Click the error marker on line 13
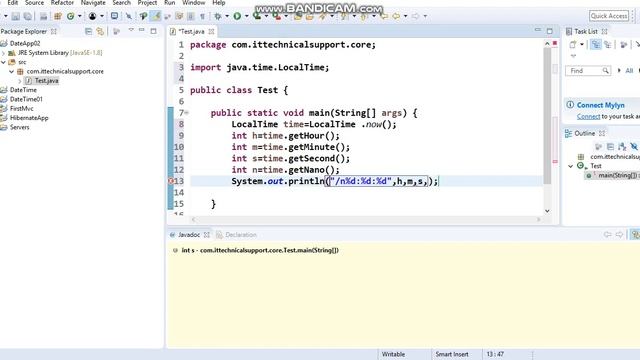Screen dimensions: 640x360 point(171,181)
